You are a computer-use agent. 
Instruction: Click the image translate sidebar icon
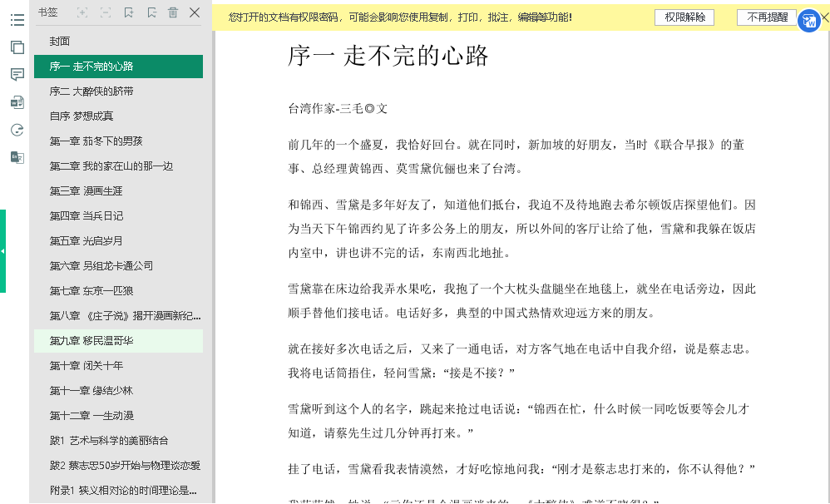coord(17,157)
